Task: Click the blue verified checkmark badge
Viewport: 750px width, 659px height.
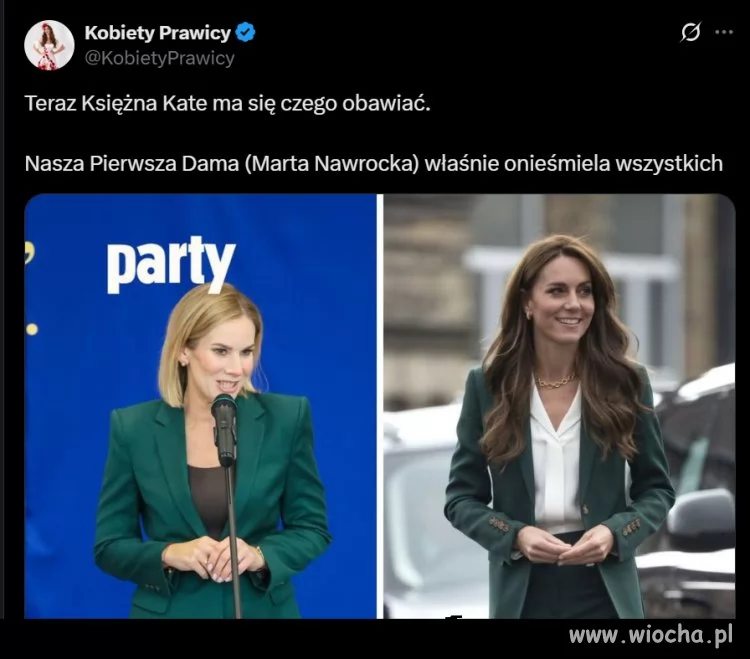Action: 245,33
